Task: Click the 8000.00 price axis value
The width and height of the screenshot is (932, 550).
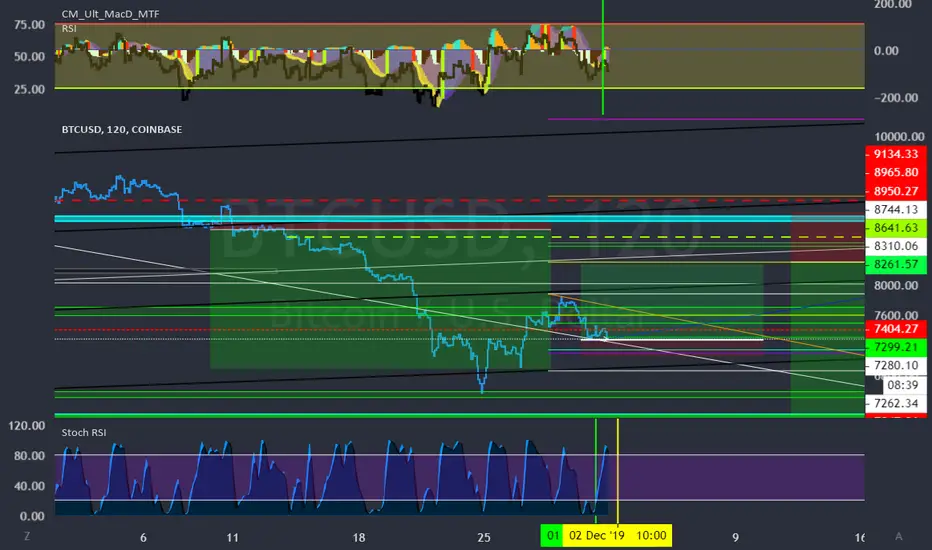Action: (896, 285)
